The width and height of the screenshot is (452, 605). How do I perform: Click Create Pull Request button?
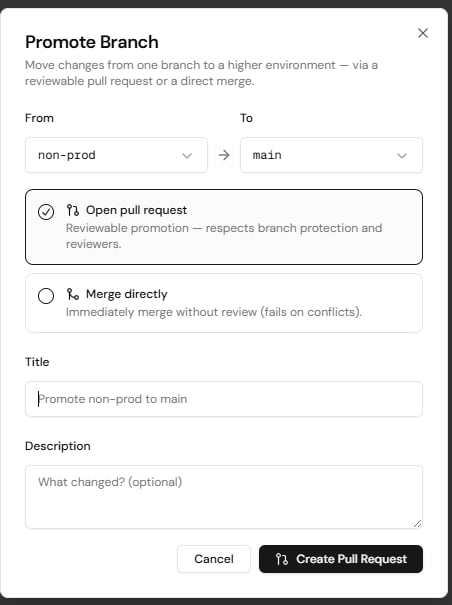341,559
